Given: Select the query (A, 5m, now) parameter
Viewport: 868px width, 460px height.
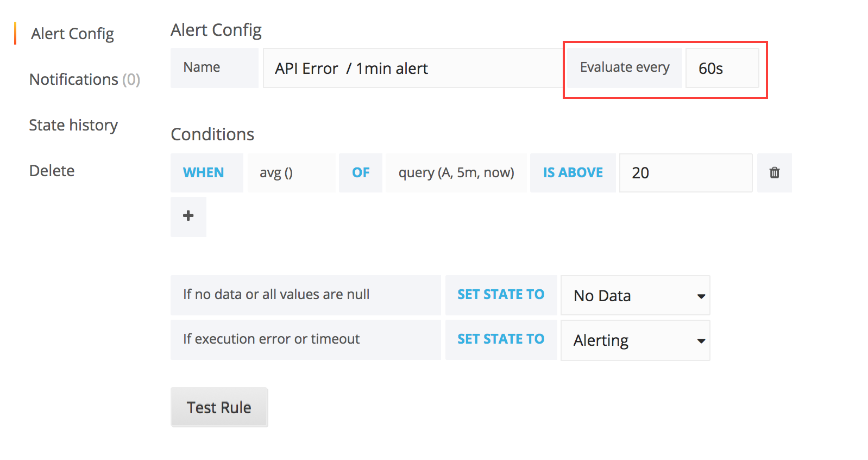Looking at the screenshot, I should [456, 172].
